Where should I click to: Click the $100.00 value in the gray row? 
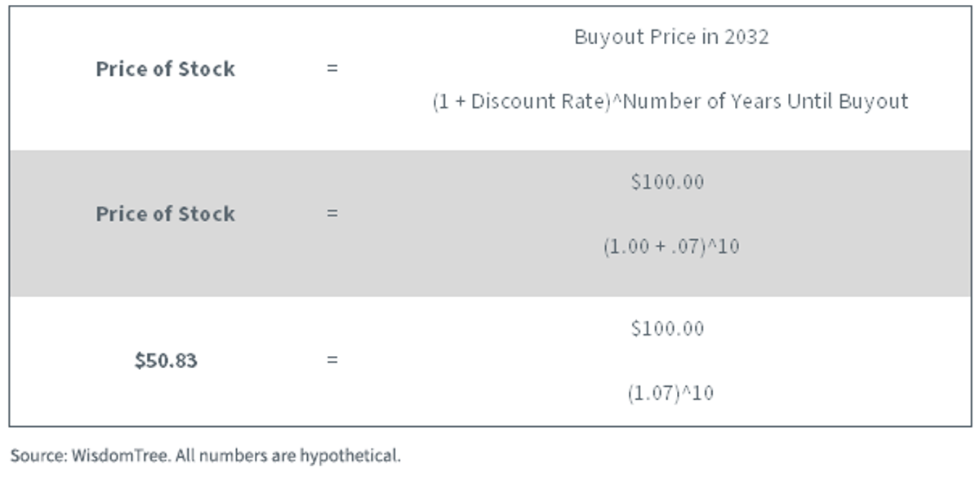click(x=667, y=182)
